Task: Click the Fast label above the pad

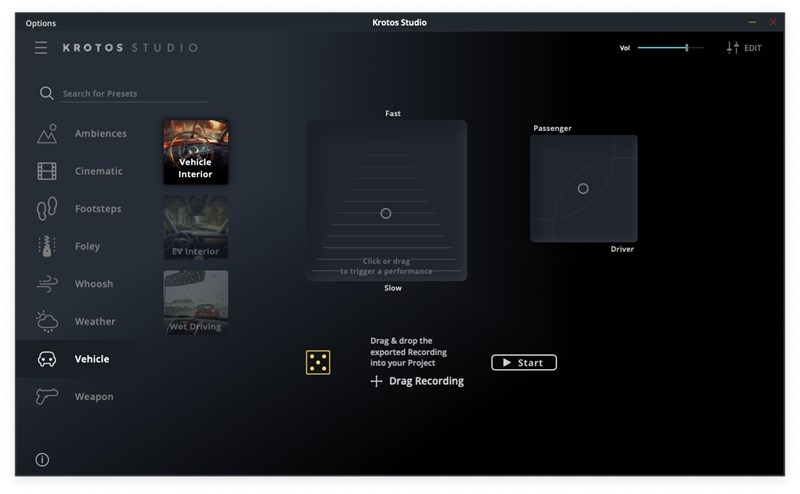Action: [x=393, y=113]
